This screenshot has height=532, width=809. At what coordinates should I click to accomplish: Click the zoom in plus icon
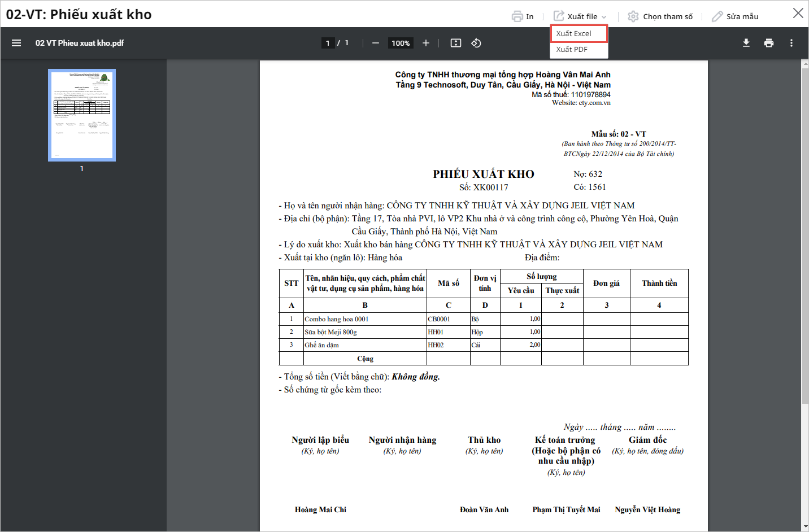click(x=426, y=43)
